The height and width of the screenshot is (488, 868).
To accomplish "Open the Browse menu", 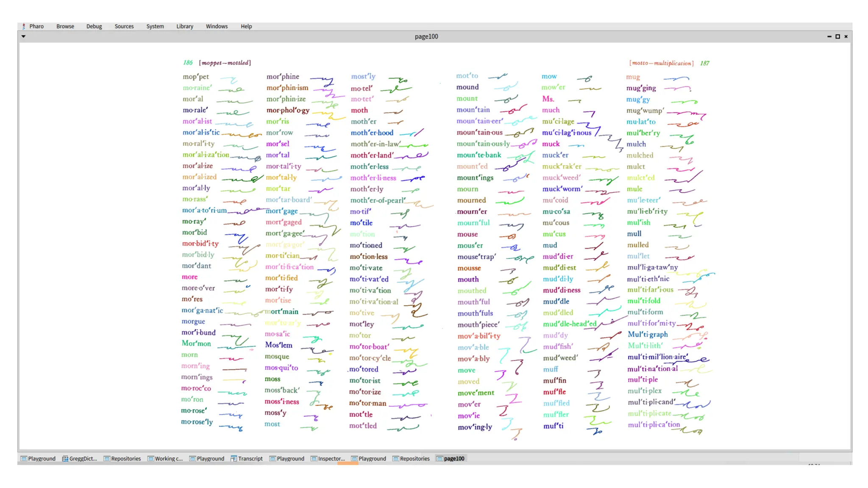I will (65, 26).
